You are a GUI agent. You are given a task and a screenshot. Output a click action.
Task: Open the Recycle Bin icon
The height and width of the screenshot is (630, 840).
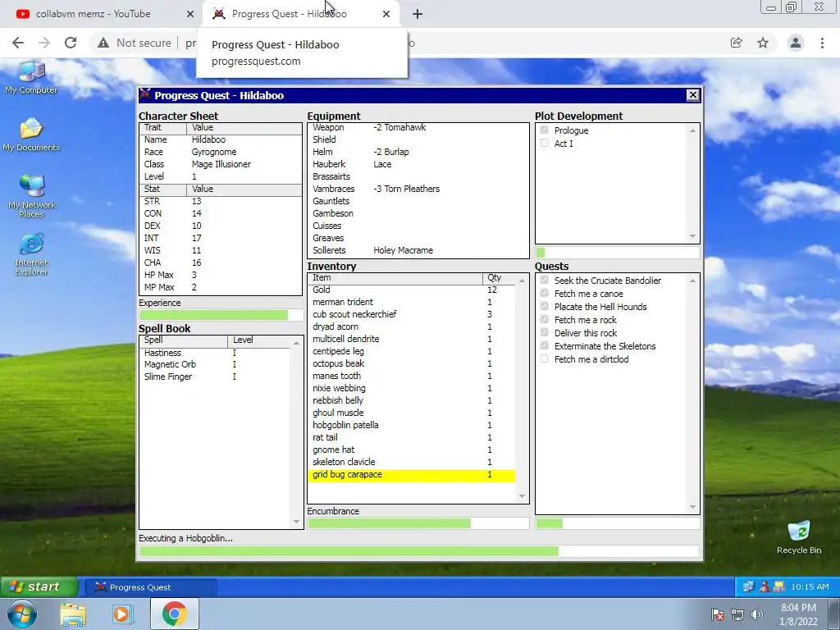[799, 537]
